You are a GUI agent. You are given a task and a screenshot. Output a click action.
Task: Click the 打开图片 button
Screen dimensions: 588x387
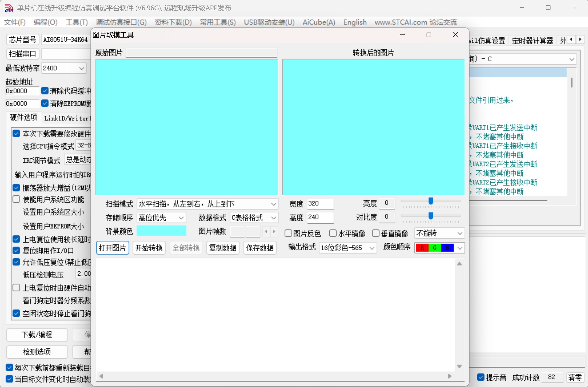point(112,248)
